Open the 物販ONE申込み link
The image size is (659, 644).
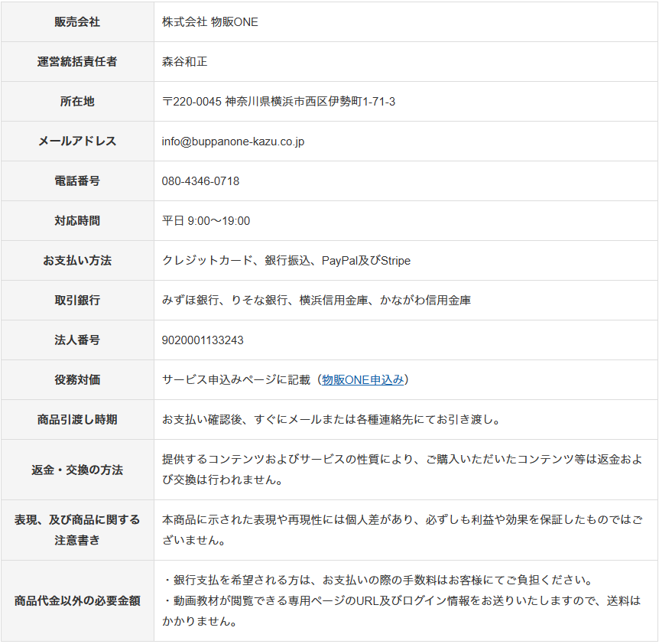tap(363, 380)
